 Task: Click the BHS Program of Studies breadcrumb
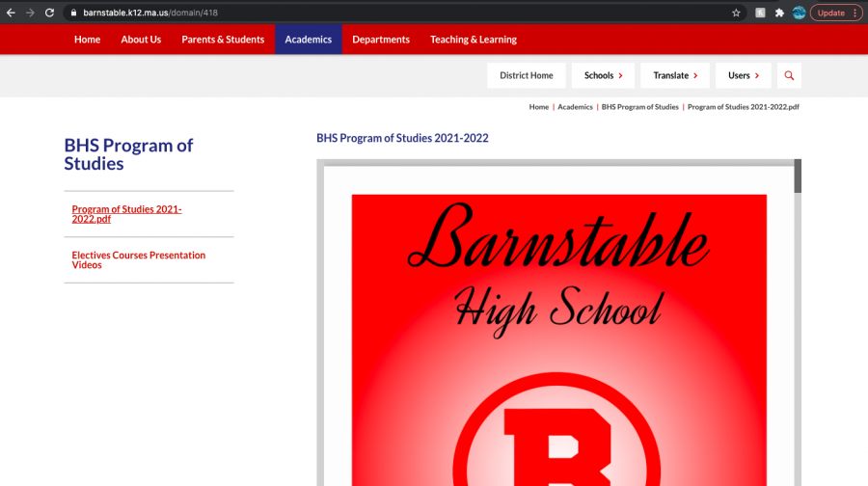click(x=640, y=107)
